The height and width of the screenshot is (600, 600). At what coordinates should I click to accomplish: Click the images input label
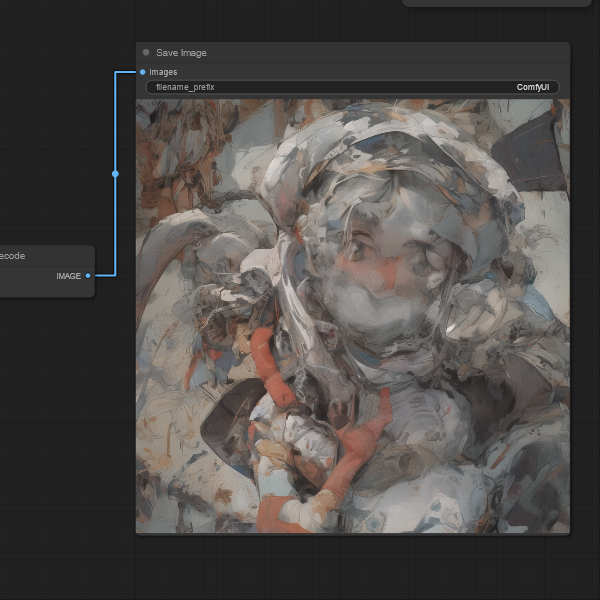point(163,72)
